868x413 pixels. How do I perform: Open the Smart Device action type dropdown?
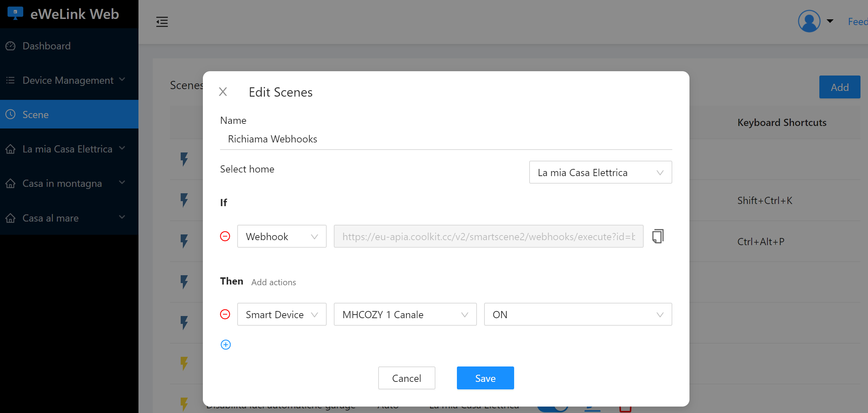[282, 314]
